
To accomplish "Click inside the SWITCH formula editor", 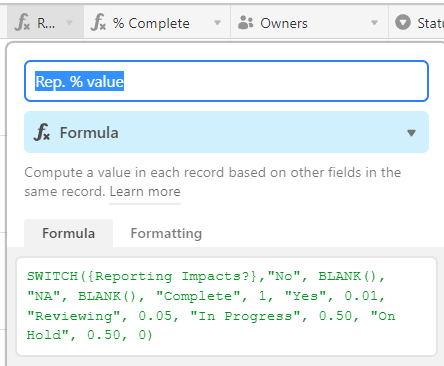I will tap(226, 306).
